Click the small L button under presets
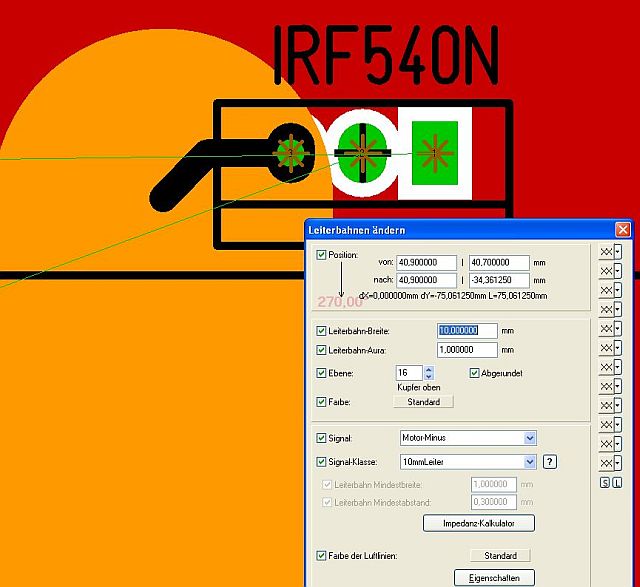The width and height of the screenshot is (640, 587). click(617, 483)
